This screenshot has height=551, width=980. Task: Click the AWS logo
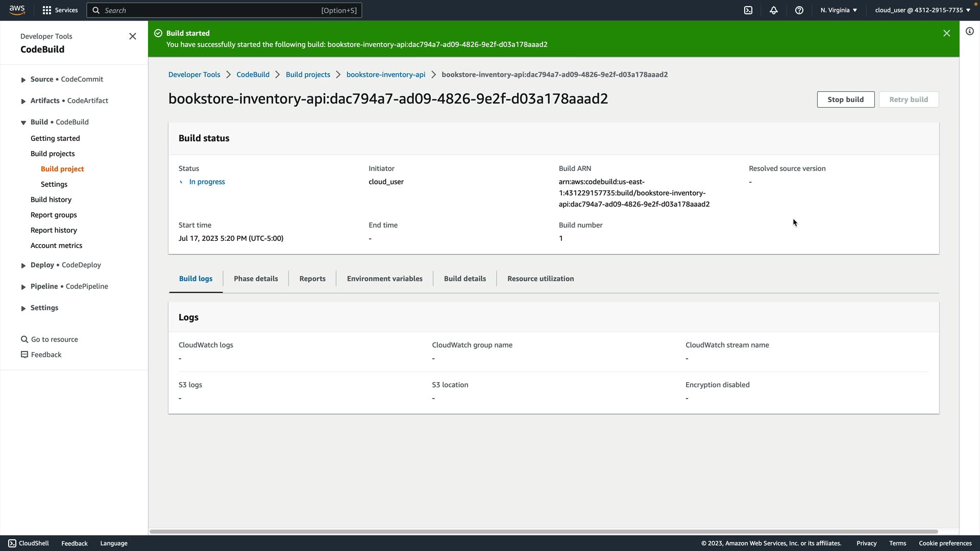pyautogui.click(x=17, y=10)
